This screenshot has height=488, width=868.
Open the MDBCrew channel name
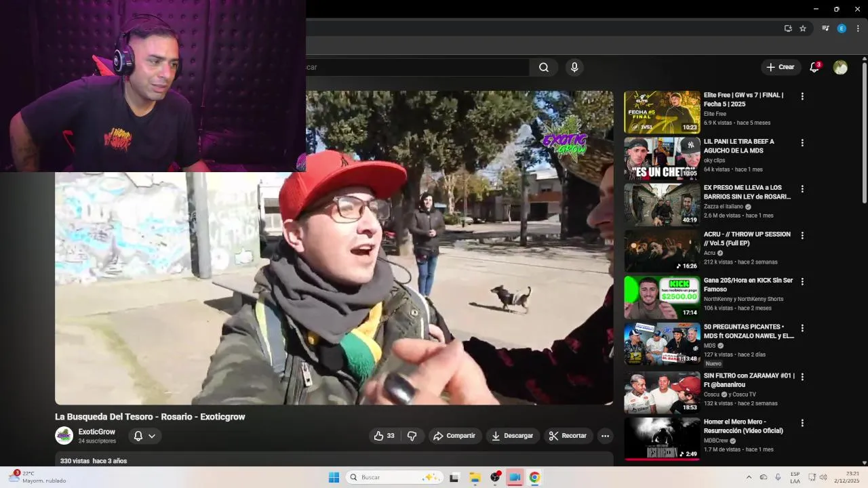715,441
